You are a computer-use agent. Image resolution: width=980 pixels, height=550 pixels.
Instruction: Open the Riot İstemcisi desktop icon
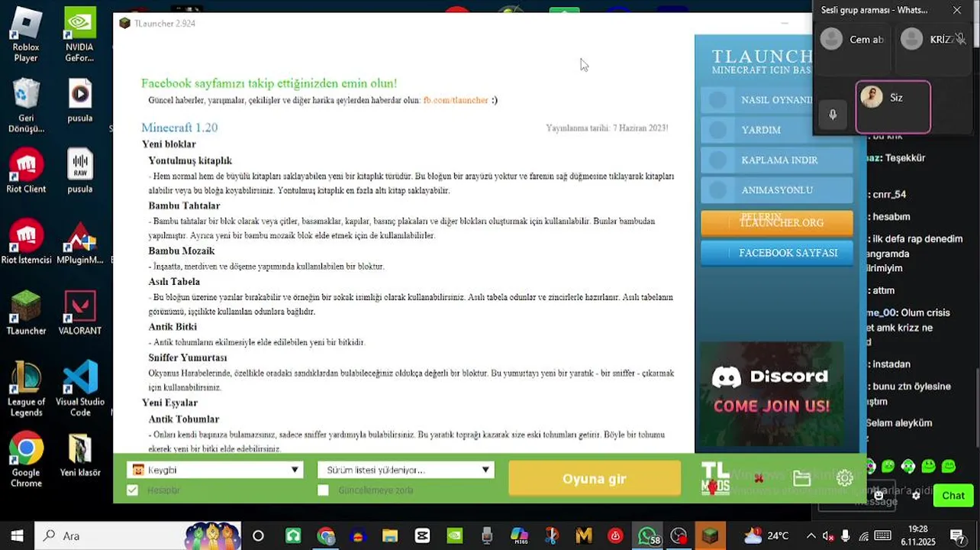(x=26, y=242)
